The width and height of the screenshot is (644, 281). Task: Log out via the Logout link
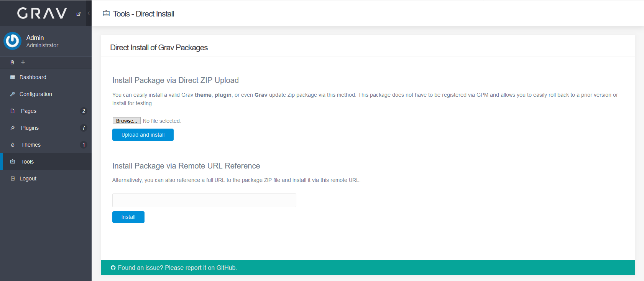coord(46,179)
